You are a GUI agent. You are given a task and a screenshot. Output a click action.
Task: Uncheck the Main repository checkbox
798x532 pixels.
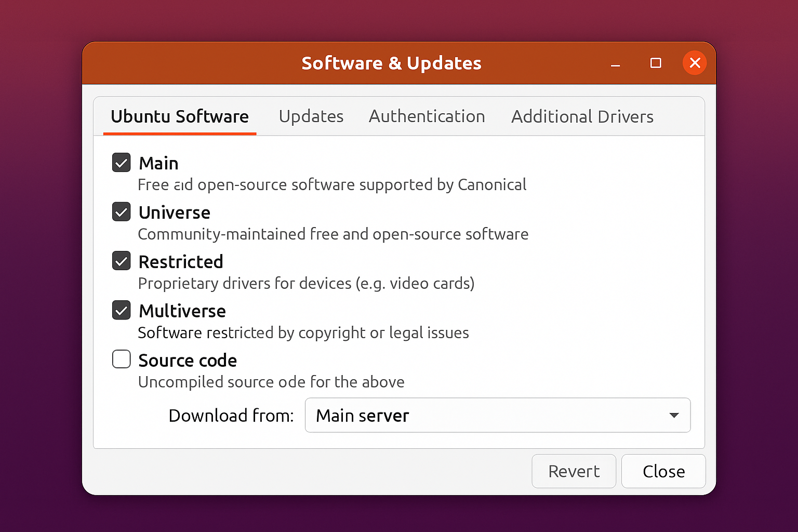point(121,163)
